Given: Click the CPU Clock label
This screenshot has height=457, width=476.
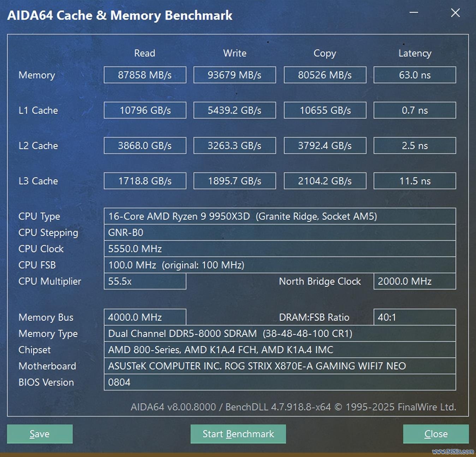Looking at the screenshot, I should pyautogui.click(x=41, y=249).
